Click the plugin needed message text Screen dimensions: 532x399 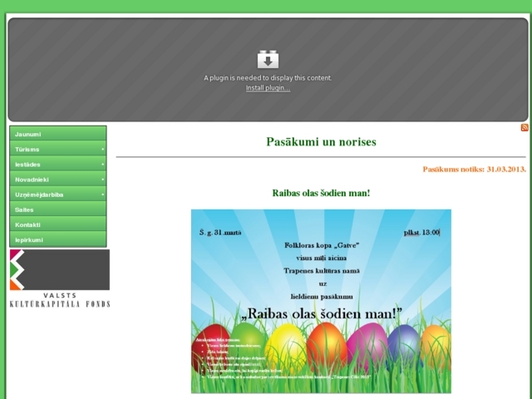coord(268,78)
